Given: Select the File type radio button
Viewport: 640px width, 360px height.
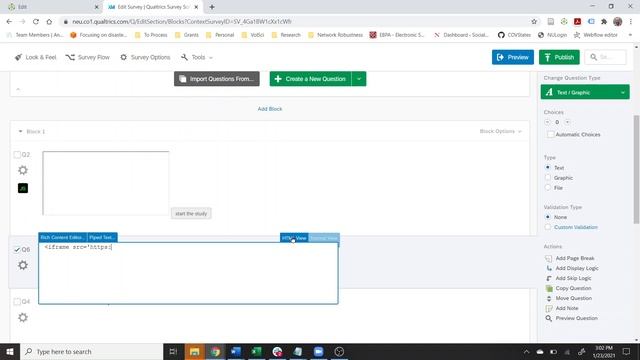Looking at the screenshot, I should pyautogui.click(x=548, y=188).
